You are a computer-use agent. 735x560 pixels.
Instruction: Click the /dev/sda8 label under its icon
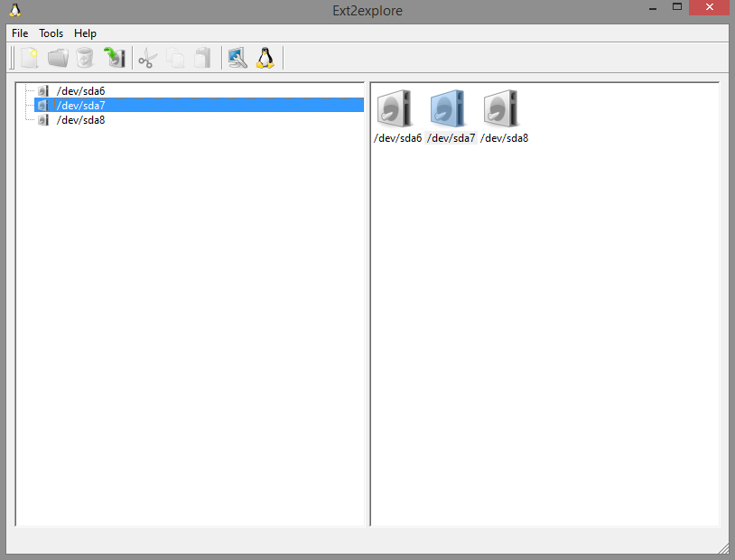[x=505, y=138]
